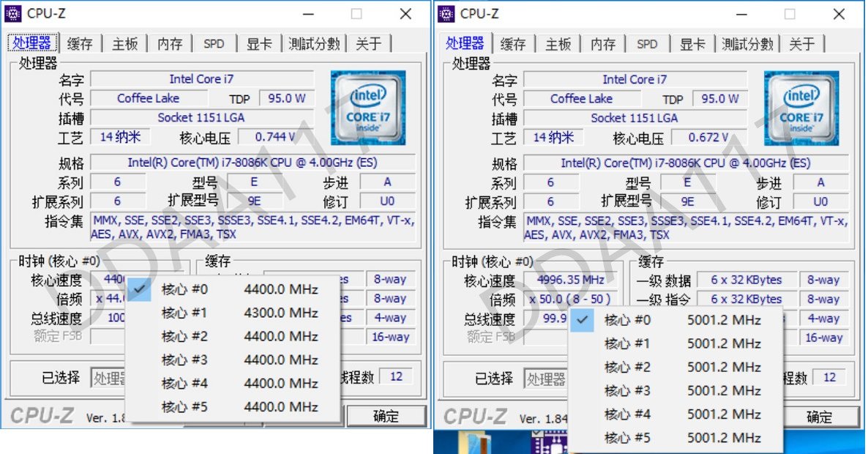Click the 一级 数据 "6 x 32 KBytes" value
The width and height of the screenshot is (868, 454).
click(747, 280)
